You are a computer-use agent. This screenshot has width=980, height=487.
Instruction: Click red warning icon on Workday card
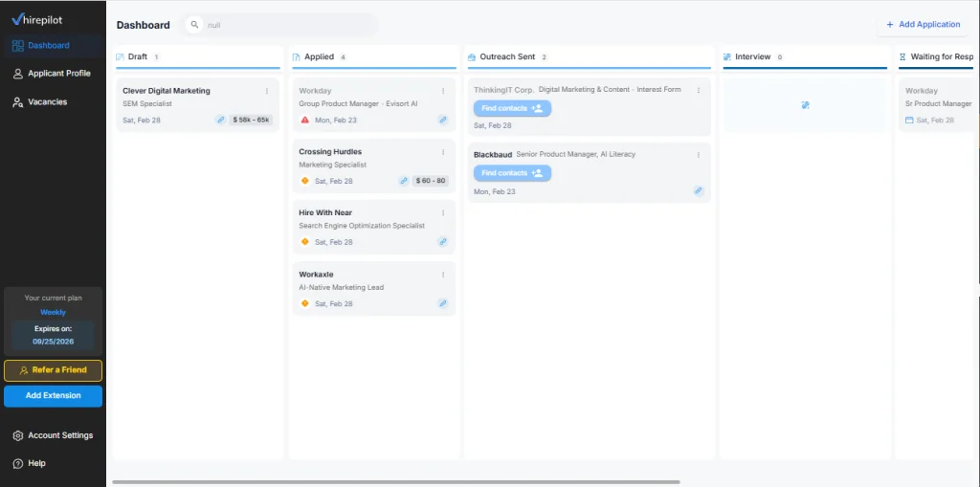coord(305,120)
